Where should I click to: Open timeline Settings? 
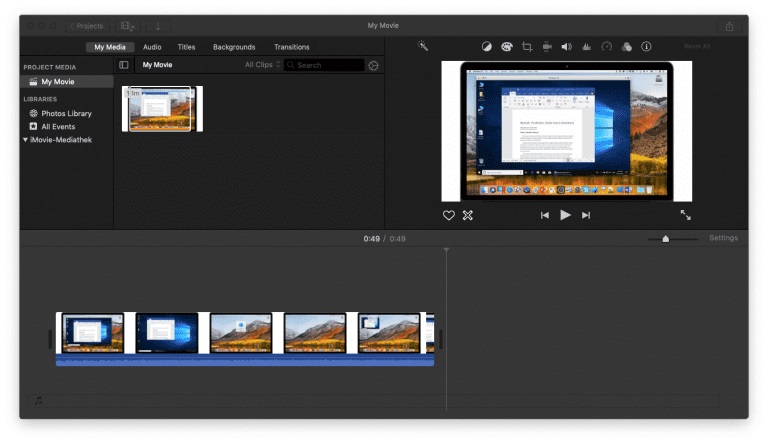pyautogui.click(x=723, y=238)
